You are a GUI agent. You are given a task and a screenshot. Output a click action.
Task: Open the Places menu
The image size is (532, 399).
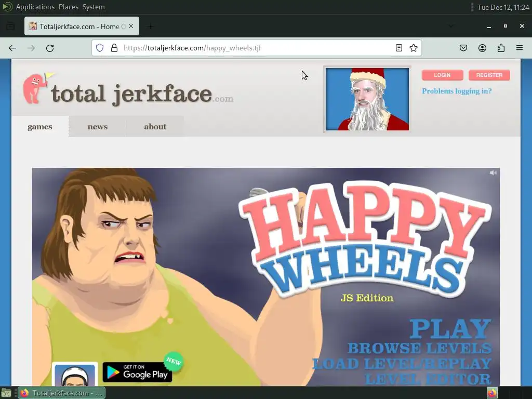(x=69, y=7)
